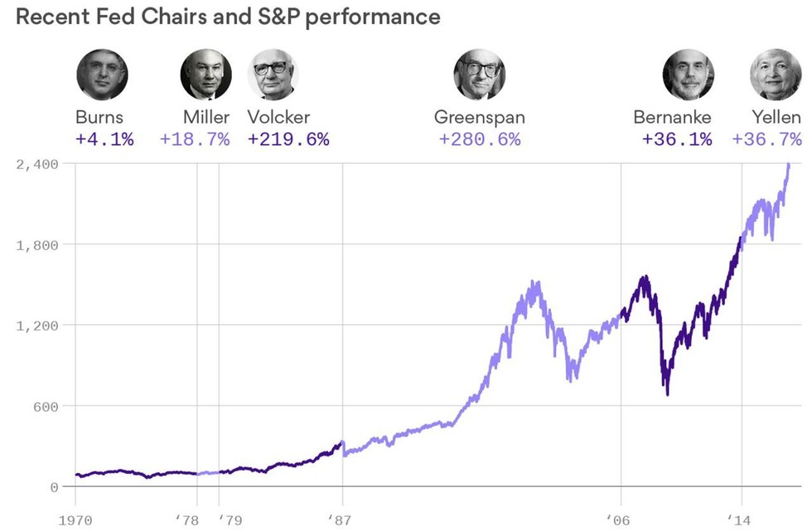Click the +219.6% performance value
This screenshot has width=812, height=531.
pyautogui.click(x=288, y=139)
